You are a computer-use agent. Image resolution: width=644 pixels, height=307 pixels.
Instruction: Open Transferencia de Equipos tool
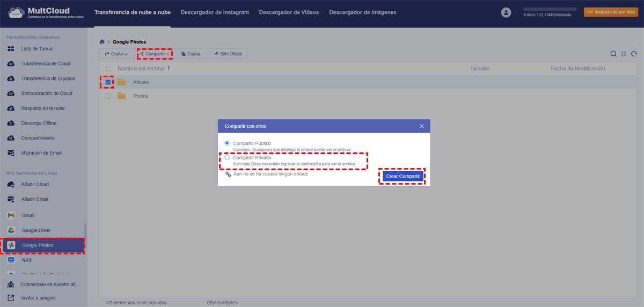48,78
